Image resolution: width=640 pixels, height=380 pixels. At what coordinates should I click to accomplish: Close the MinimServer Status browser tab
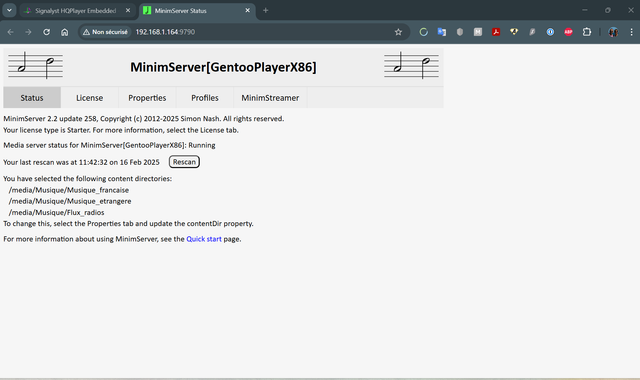click(247, 11)
